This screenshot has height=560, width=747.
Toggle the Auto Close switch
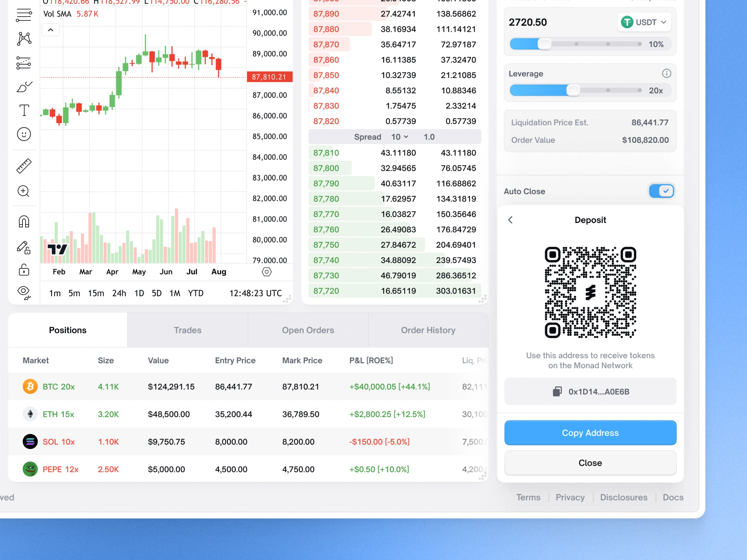[661, 191]
